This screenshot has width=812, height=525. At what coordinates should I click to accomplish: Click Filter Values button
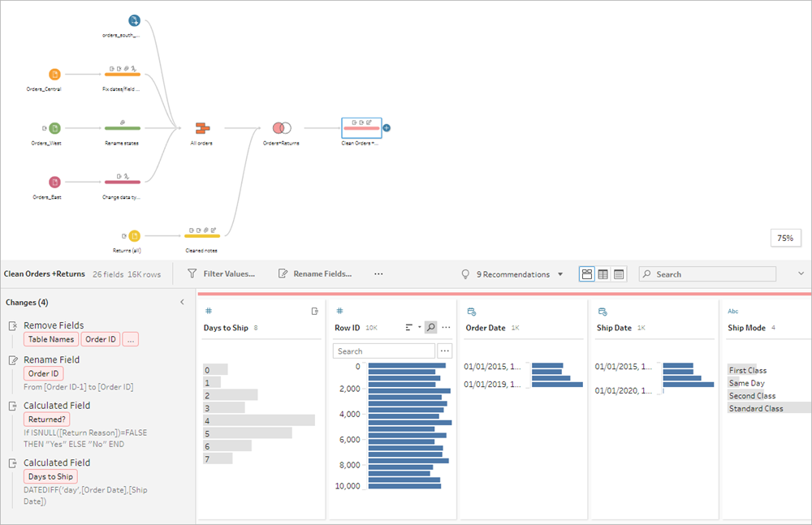pyautogui.click(x=221, y=274)
